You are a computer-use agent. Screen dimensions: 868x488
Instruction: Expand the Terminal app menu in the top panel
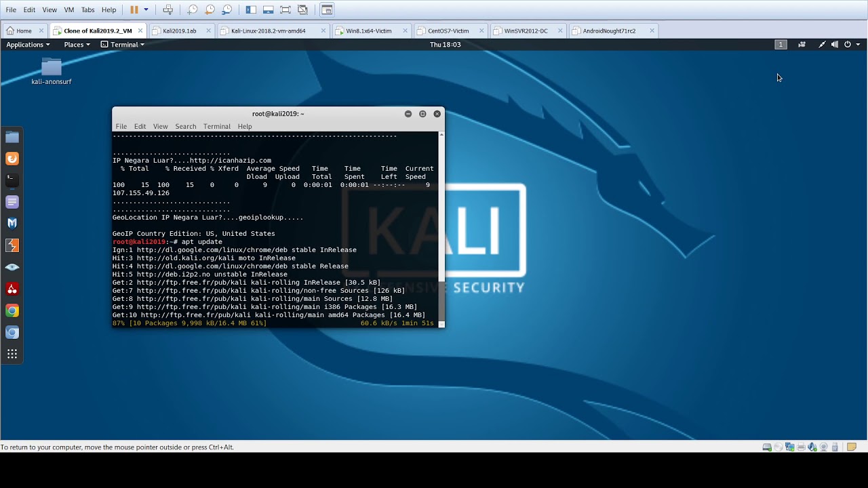click(x=123, y=45)
